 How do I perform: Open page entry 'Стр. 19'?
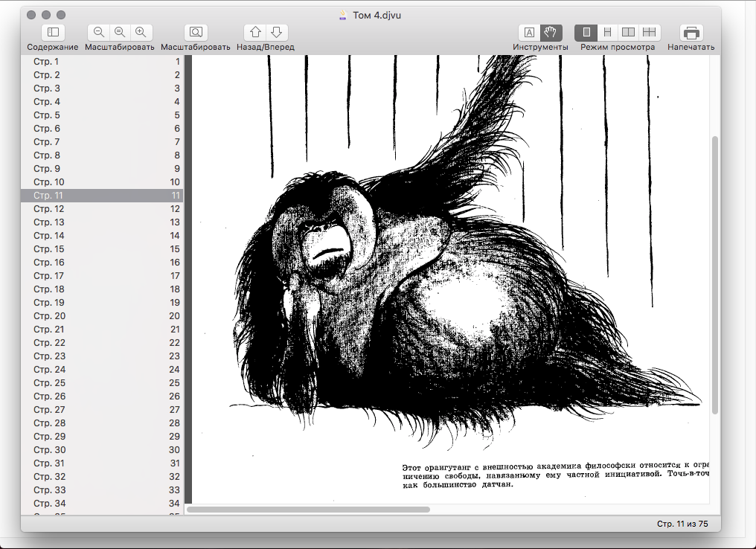coord(102,302)
